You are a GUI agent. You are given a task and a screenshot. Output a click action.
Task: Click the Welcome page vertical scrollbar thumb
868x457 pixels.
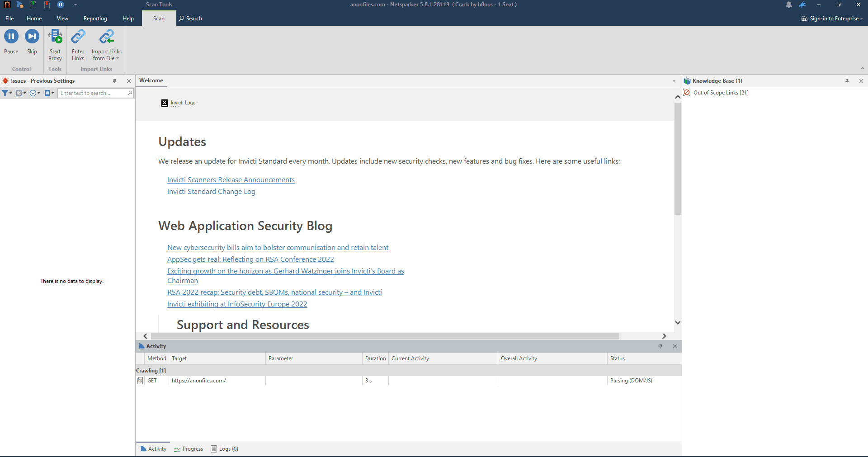coord(678,158)
